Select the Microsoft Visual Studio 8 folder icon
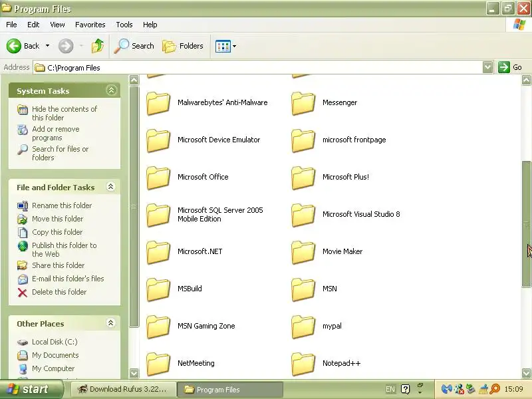This screenshot has height=399, width=532. 303,215
